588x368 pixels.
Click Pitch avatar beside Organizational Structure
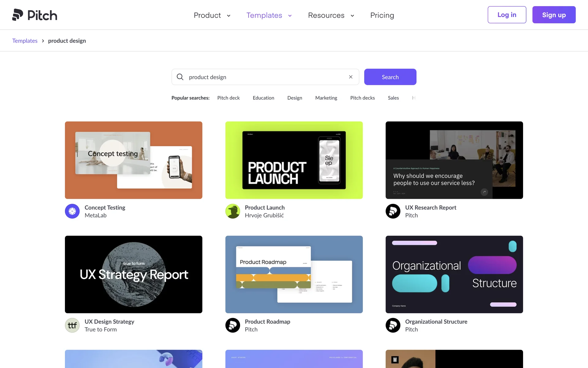tap(393, 325)
